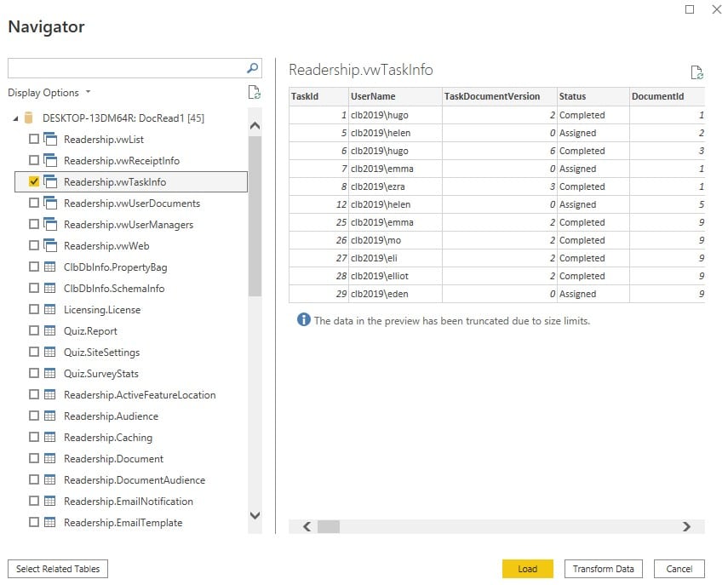This screenshot has width=728, height=585.
Task: Open Transform Data
Action: pyautogui.click(x=603, y=569)
